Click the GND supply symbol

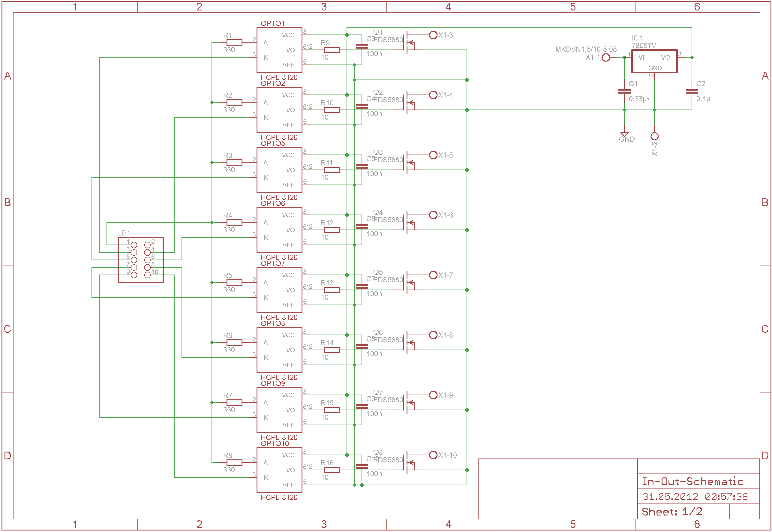coord(624,134)
